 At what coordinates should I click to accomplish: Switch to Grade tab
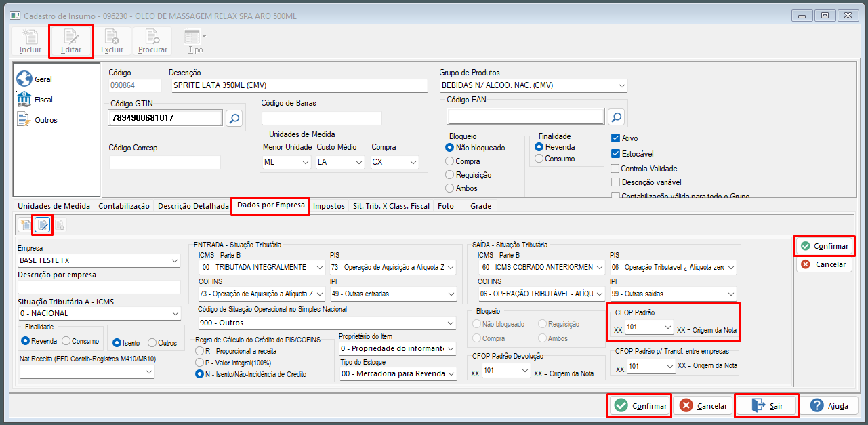click(481, 206)
